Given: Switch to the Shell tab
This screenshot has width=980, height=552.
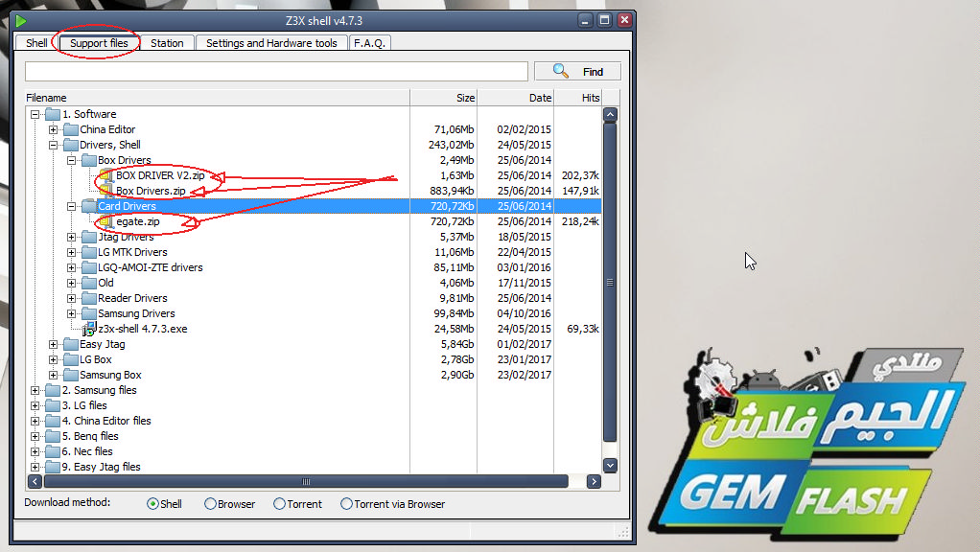Looking at the screenshot, I should coord(36,43).
